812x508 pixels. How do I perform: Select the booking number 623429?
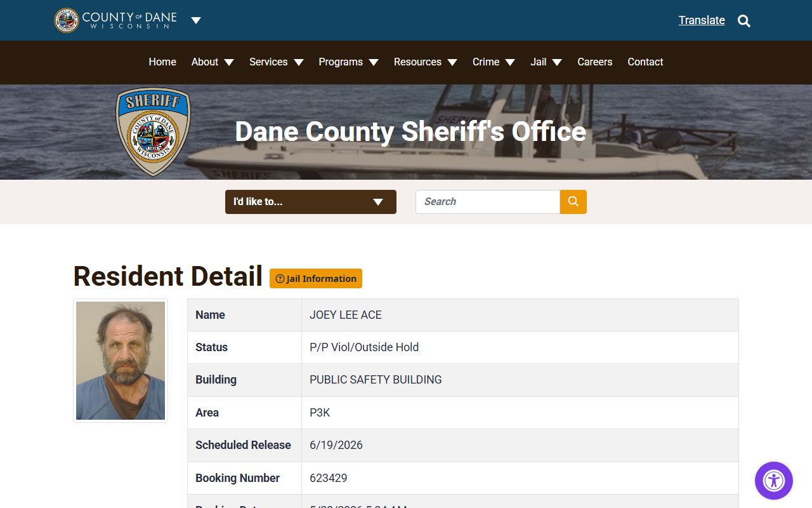329,478
